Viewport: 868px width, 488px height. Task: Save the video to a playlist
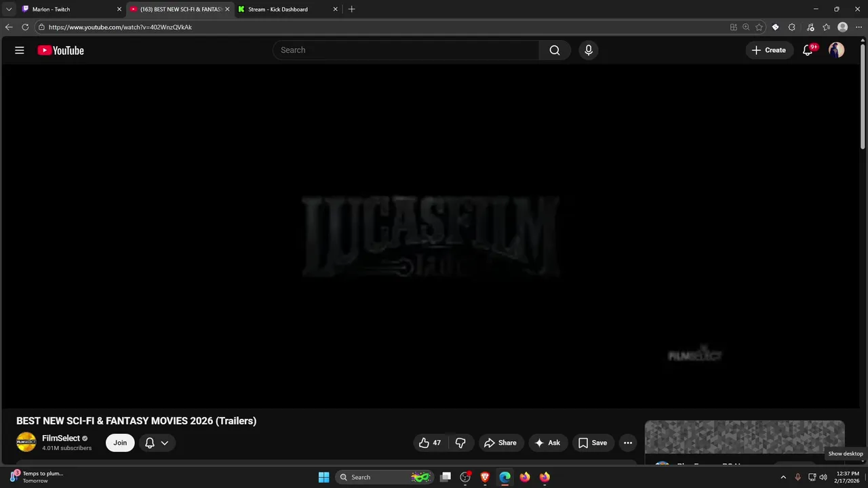(593, 443)
